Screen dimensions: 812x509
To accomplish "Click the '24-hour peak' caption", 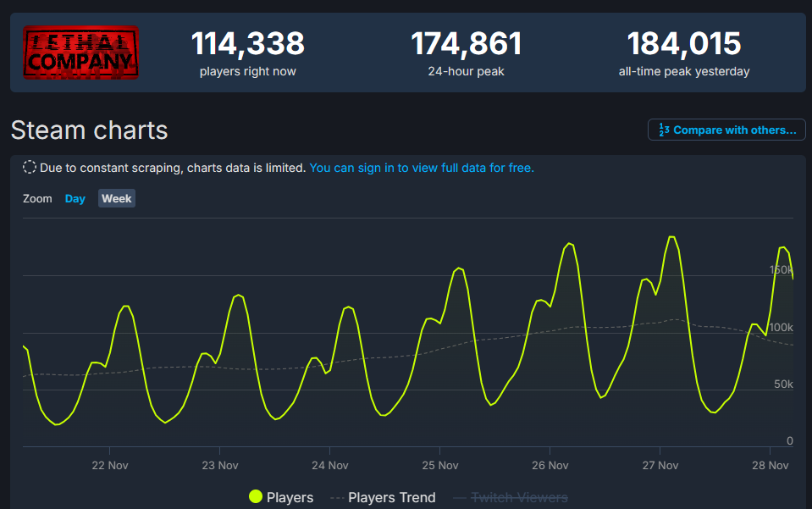I will pyautogui.click(x=466, y=71).
